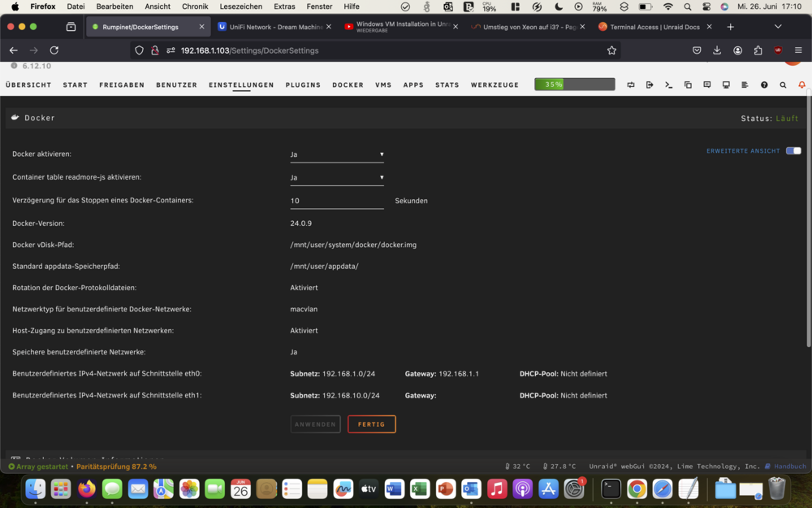Open the Docker aktivieren dropdown
Viewport: 812px width, 508px height.
337,154
